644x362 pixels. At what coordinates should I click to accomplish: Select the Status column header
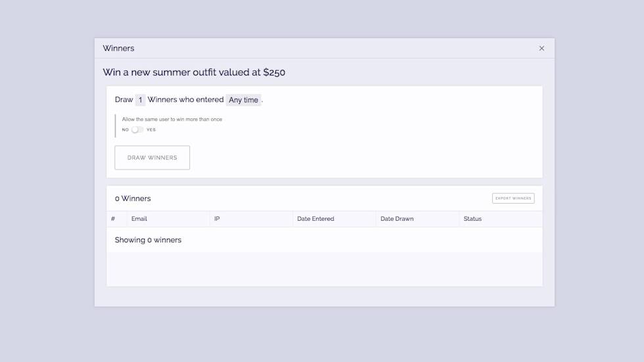tap(472, 219)
